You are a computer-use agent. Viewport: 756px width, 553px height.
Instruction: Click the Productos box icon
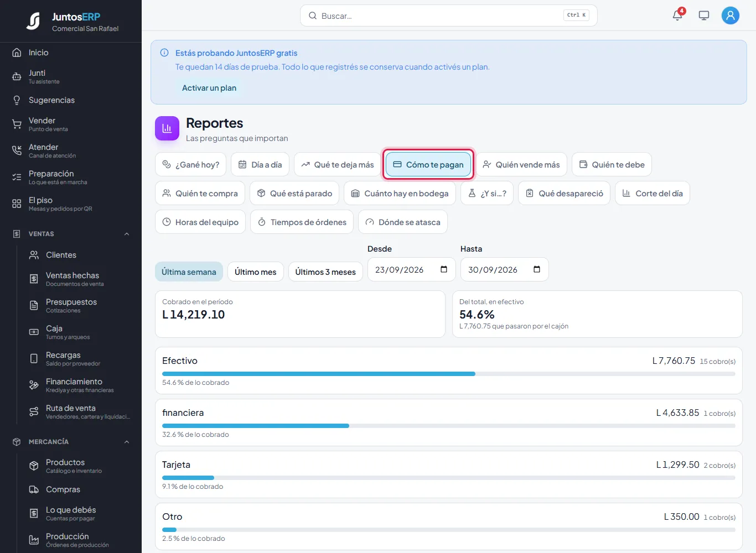click(34, 466)
